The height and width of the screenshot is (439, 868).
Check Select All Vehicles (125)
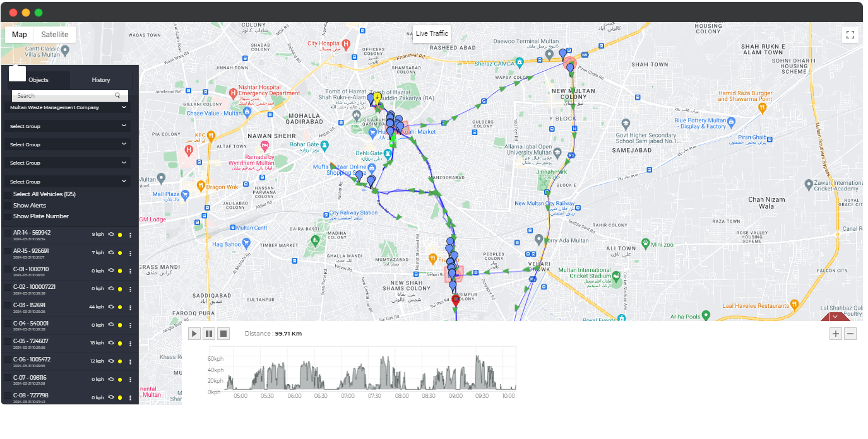[8, 194]
